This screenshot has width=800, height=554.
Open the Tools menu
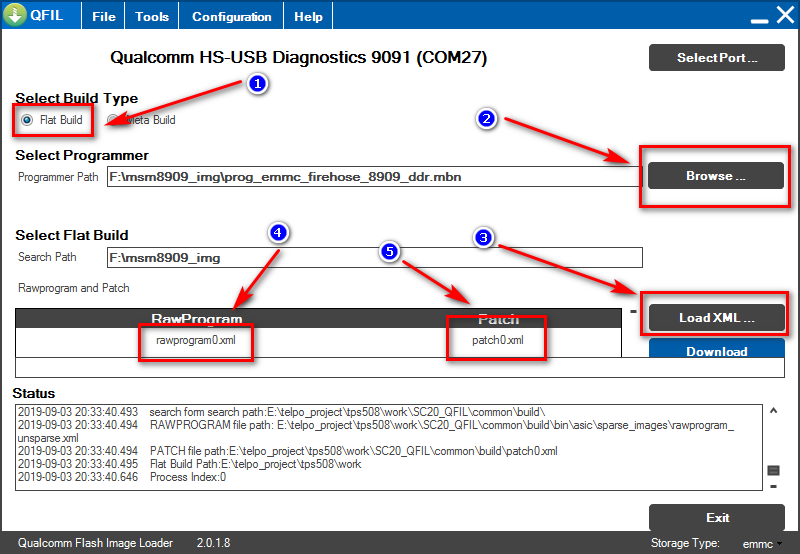[x=152, y=16]
